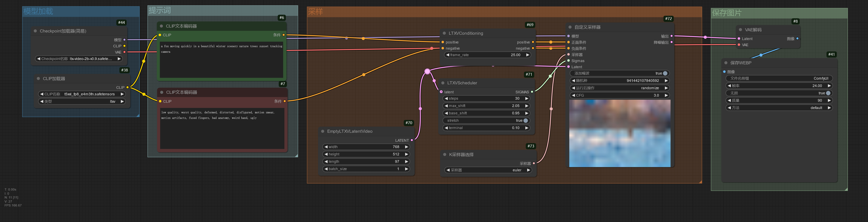Click the resize handle of the 采样 group

[x=700, y=182]
